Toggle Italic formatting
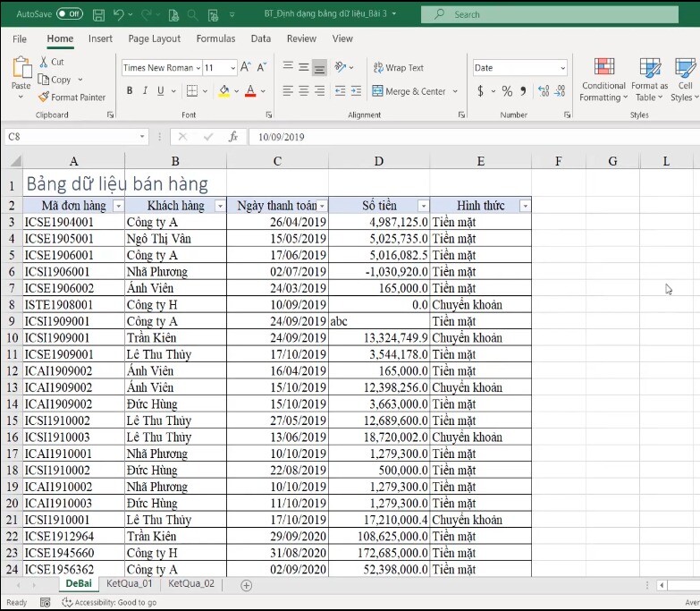 pos(145,90)
